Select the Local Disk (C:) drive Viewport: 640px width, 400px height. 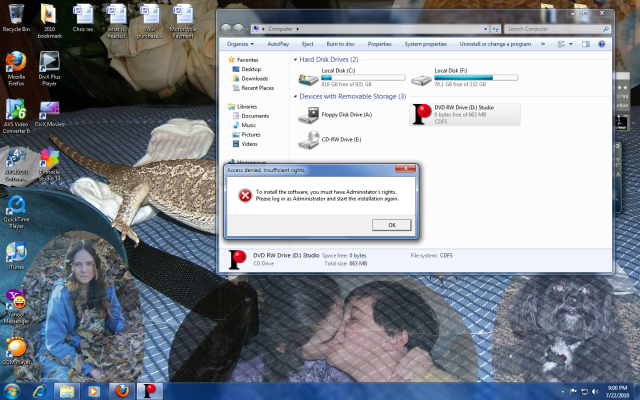click(351, 77)
